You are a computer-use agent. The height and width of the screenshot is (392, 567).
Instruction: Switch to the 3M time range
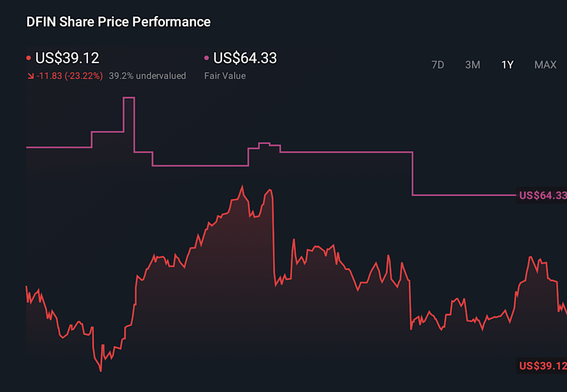(x=472, y=65)
